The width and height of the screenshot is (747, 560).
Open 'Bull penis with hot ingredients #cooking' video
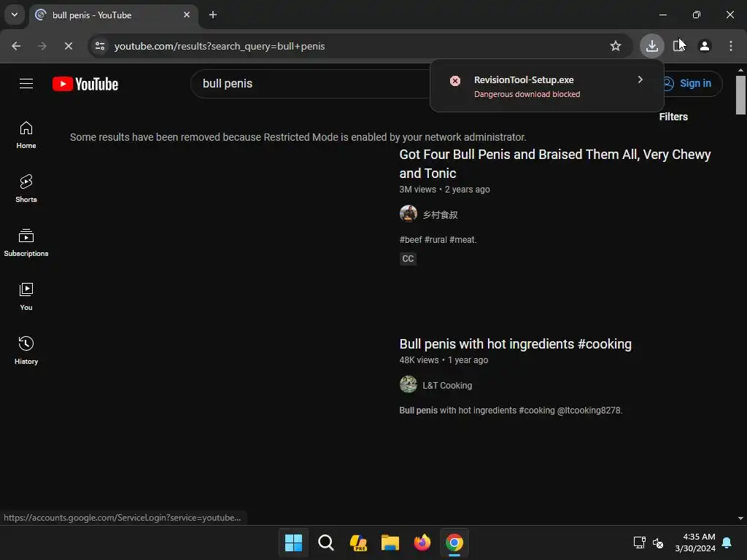pyautogui.click(x=516, y=344)
